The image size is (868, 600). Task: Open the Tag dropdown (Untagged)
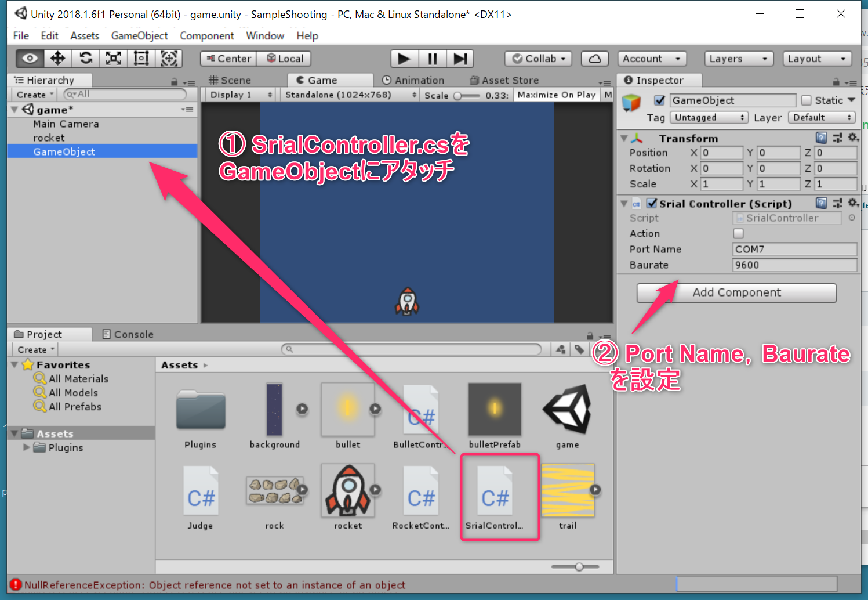(x=709, y=117)
